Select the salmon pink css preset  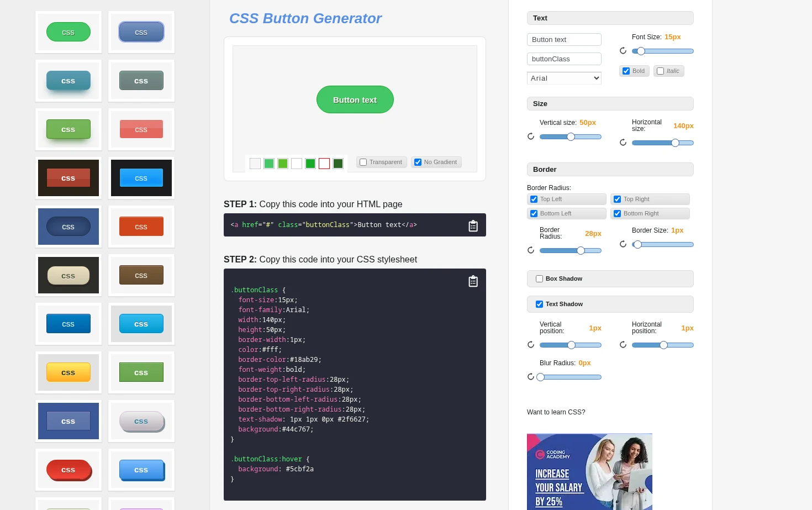pos(141,129)
